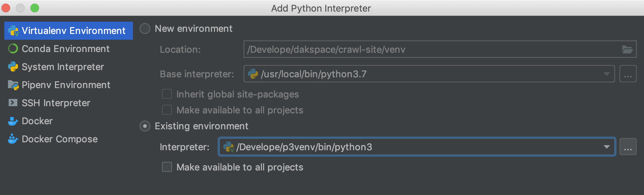Screen dimensions: 644x195
Task: Choose the Pipenv Environment entry
Action: [x=66, y=85]
